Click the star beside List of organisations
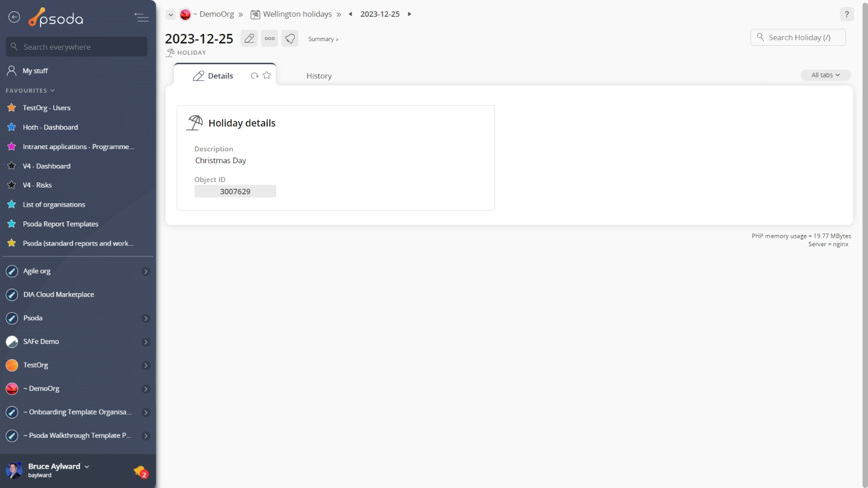The image size is (868, 488). click(x=11, y=204)
